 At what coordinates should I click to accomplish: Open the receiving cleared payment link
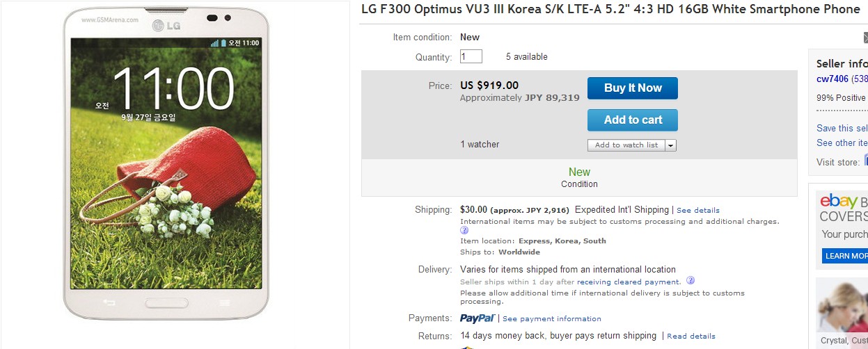(628, 282)
